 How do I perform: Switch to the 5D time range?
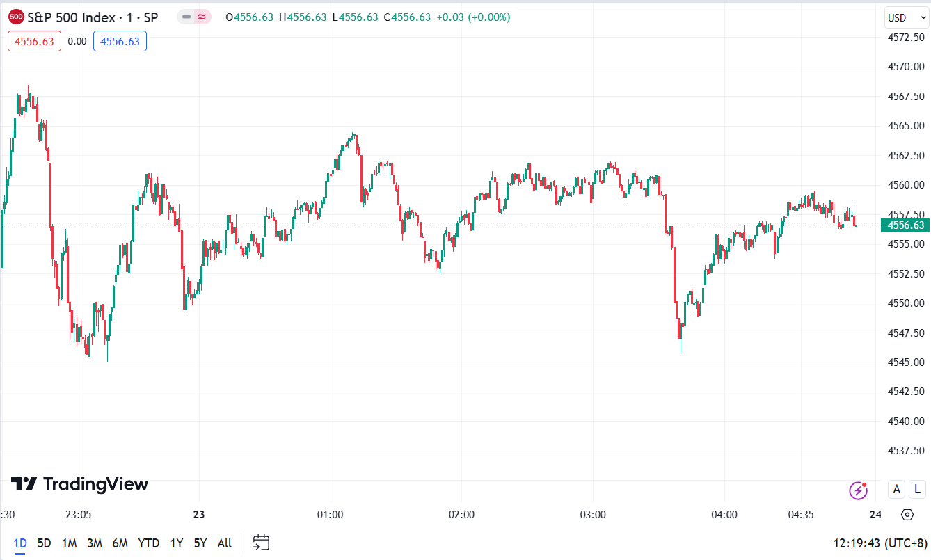[44, 543]
